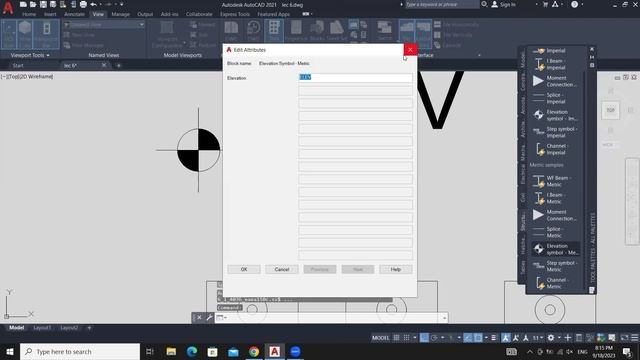Expand the Viewport Tools panel dropdown
Image resolution: width=640 pixels, height=360 pixels.
[x=30, y=55]
